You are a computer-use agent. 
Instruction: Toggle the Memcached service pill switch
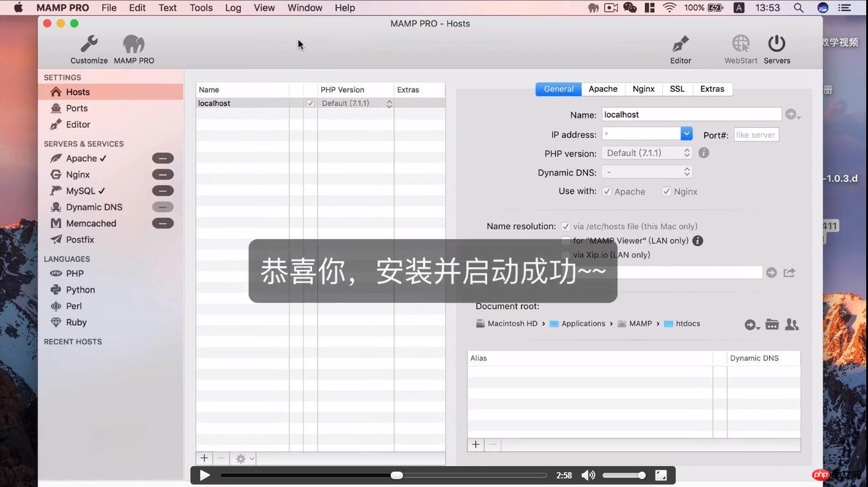[x=163, y=223]
